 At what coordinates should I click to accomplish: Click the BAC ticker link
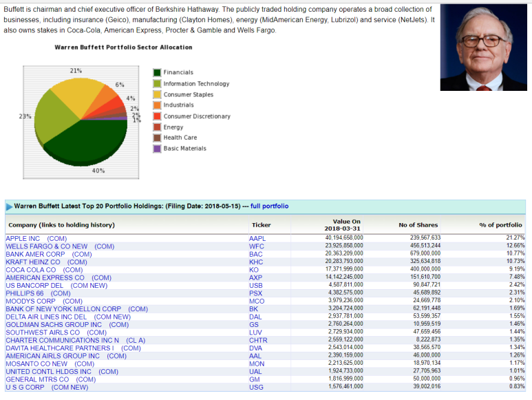coord(256,254)
